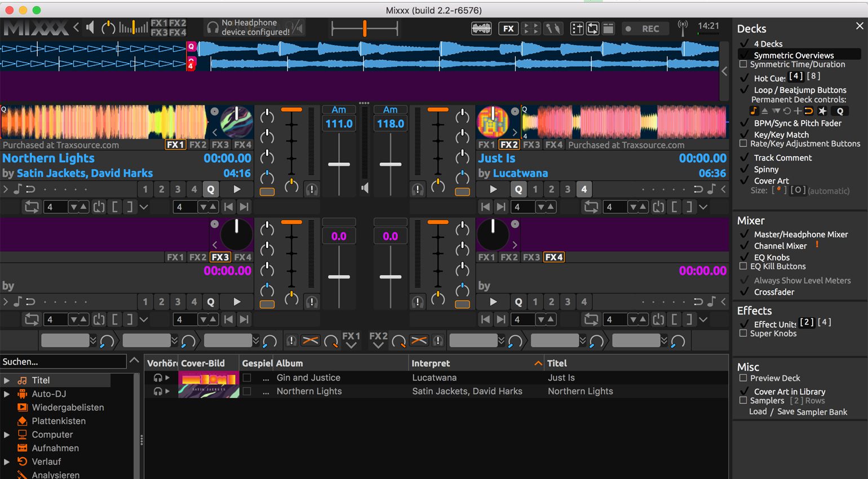Toggle quantize Q button on Northern Lights deck
The width and height of the screenshot is (868, 479).
211,189
